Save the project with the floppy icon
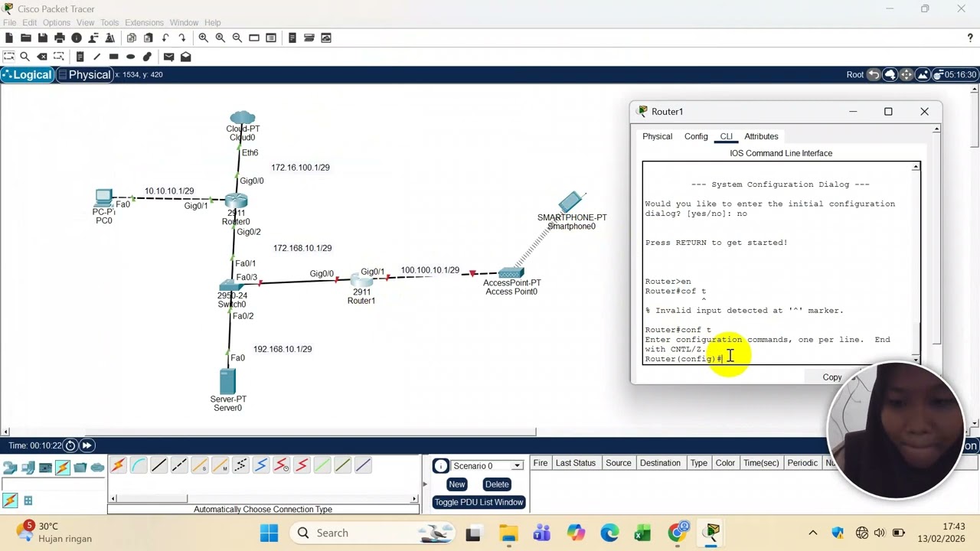 [43, 37]
